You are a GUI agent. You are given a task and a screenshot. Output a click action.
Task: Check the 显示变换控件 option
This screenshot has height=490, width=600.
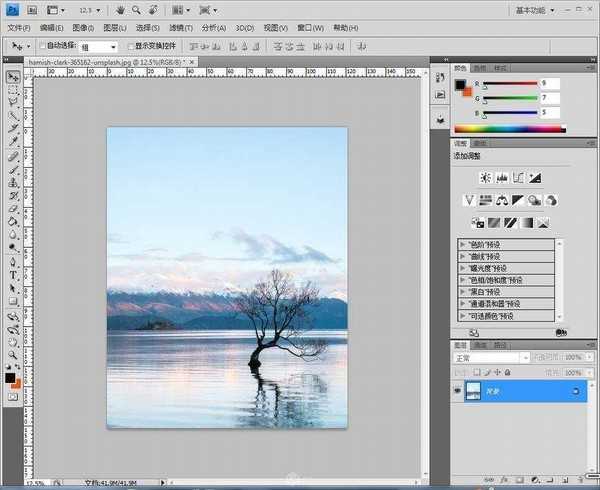[128, 46]
